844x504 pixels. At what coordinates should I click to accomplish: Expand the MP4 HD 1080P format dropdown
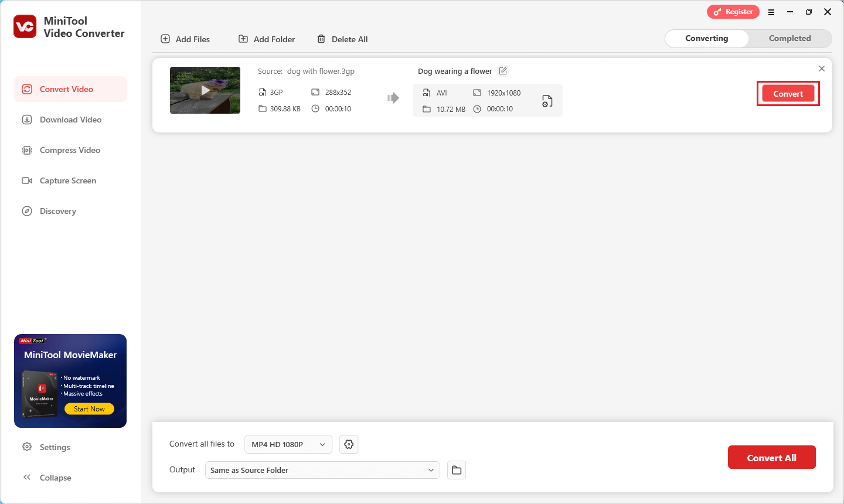click(288, 444)
